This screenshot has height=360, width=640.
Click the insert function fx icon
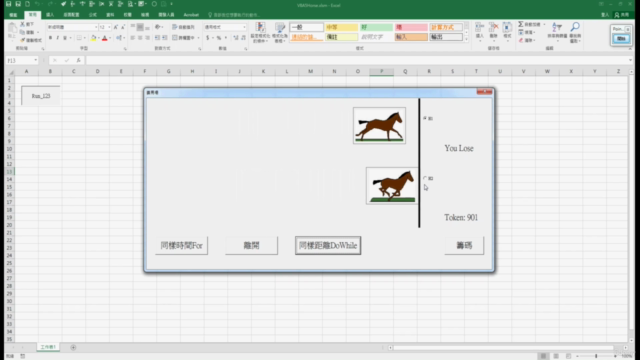[x=78, y=60]
